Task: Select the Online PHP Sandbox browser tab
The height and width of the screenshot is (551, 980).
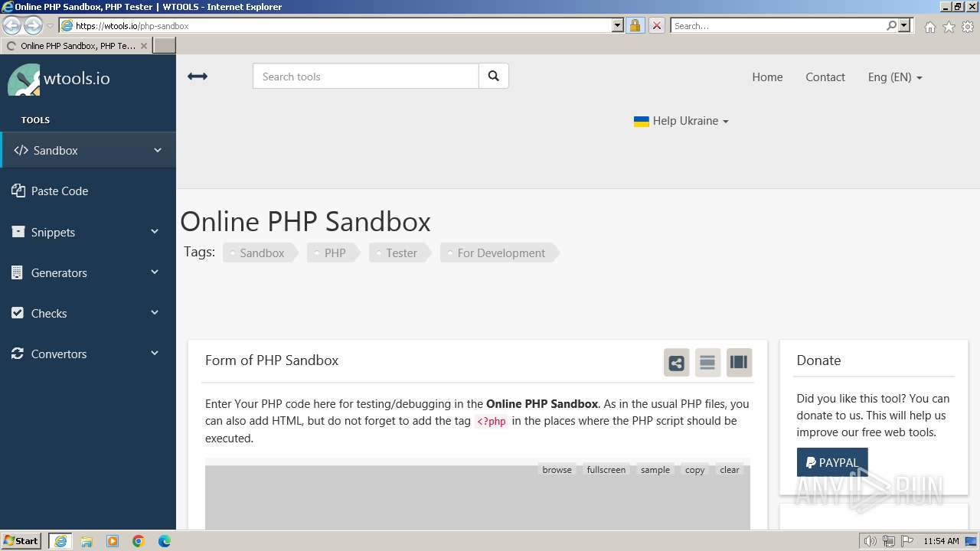Action: (x=77, y=46)
